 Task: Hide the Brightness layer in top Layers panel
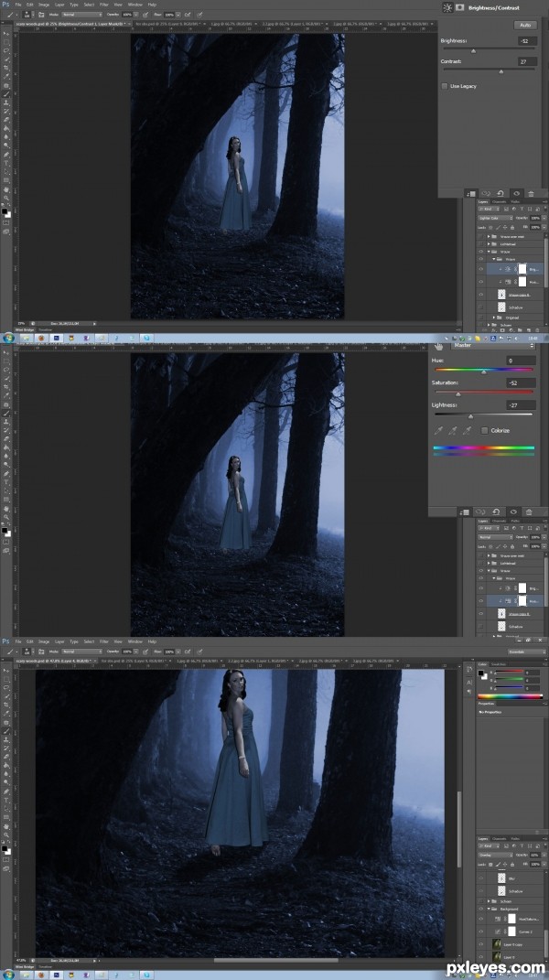[x=481, y=269]
